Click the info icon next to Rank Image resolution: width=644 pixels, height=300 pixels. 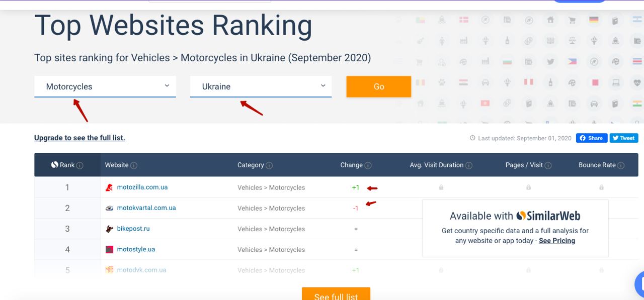(80, 165)
